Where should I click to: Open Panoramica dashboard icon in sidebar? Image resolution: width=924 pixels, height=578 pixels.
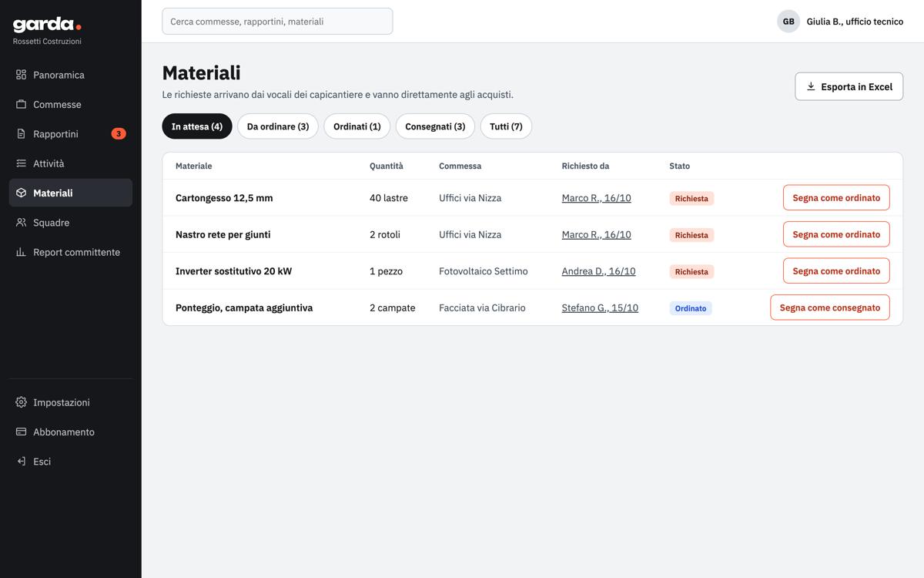click(x=21, y=75)
